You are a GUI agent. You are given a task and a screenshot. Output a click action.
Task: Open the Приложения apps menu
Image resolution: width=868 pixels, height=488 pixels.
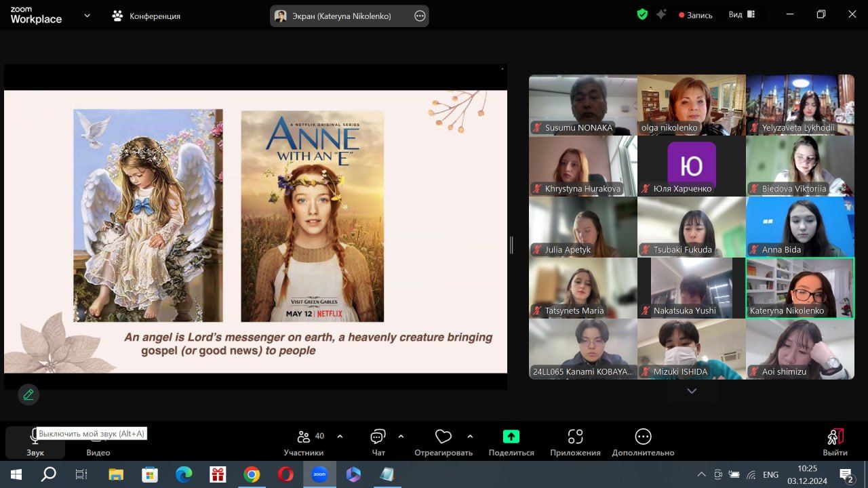575,443
